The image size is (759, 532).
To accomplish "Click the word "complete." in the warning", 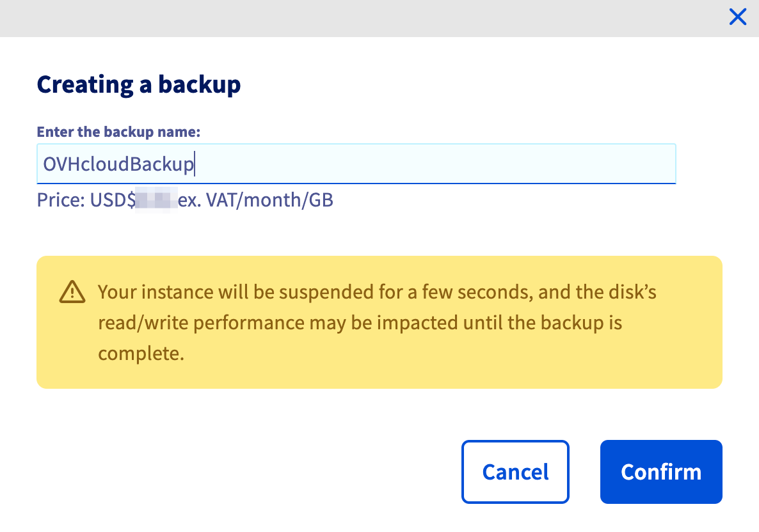I will [x=141, y=354].
